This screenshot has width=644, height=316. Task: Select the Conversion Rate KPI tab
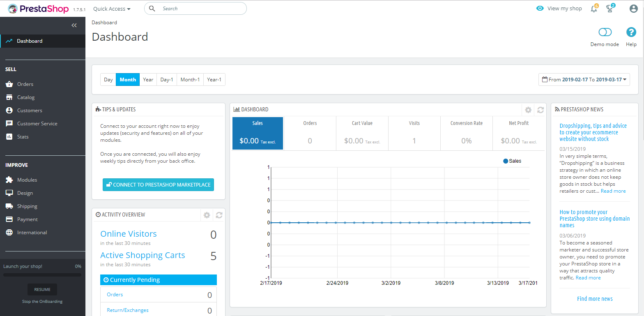[466, 134]
